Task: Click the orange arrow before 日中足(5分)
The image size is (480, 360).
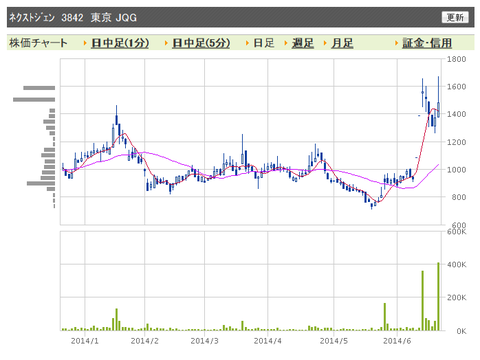Action: [x=166, y=43]
